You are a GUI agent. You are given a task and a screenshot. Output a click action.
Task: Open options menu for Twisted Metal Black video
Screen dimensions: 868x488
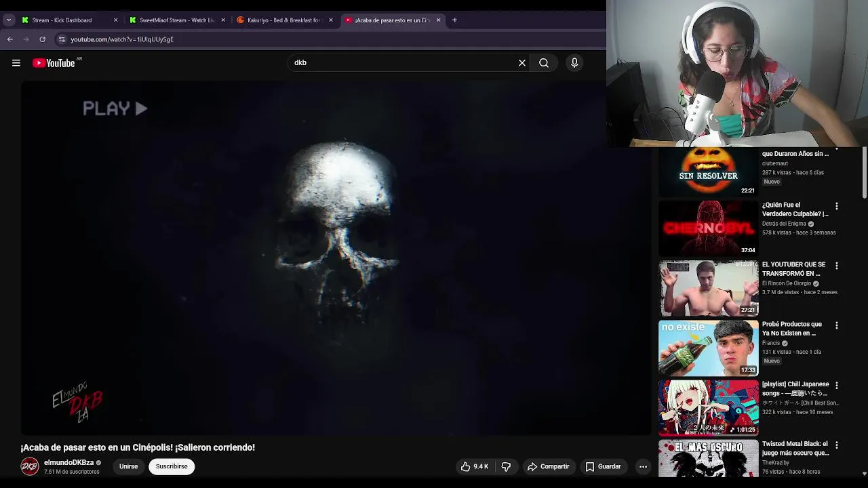[837, 445]
